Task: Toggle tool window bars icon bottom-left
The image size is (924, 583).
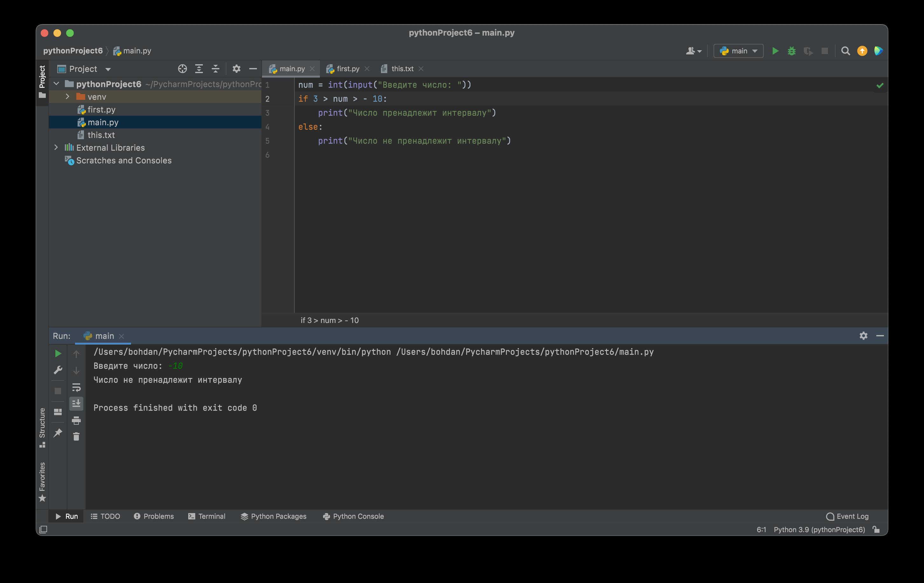Action: point(43,530)
